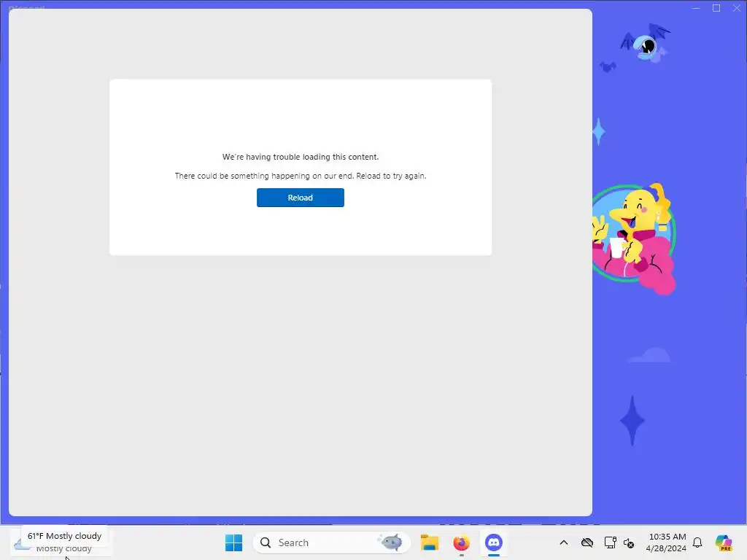This screenshot has height=560, width=747.
Task: Click the search magnifier icon in the taskbar
Action: [266, 542]
